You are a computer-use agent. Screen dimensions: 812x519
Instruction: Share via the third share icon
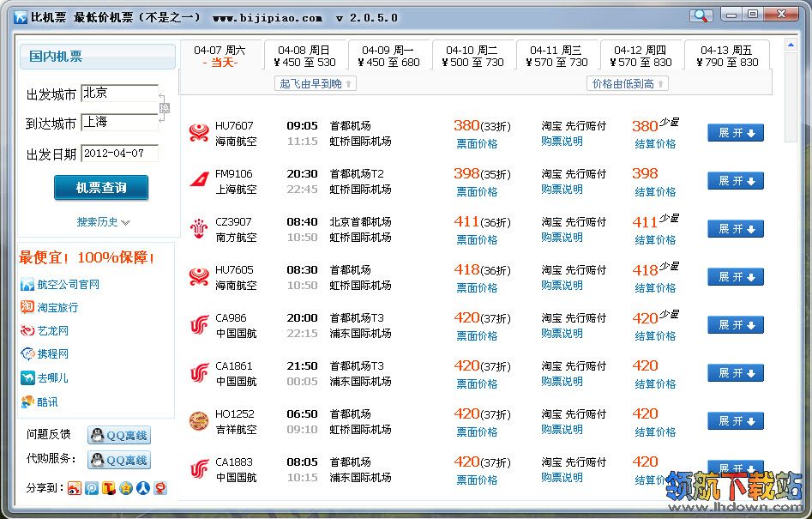[109, 488]
